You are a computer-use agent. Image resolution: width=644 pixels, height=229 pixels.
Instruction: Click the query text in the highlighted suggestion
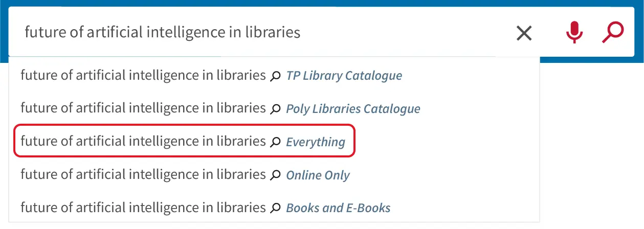143,141
